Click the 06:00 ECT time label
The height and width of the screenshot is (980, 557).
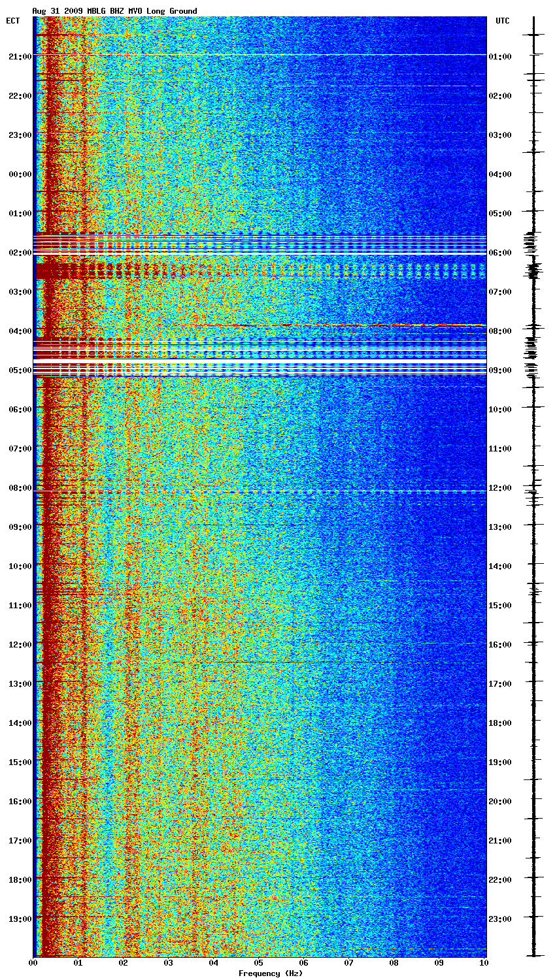[x=20, y=410]
